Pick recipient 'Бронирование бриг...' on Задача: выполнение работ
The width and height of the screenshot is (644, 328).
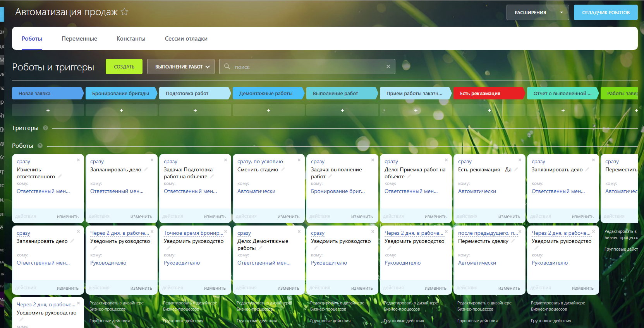click(338, 191)
